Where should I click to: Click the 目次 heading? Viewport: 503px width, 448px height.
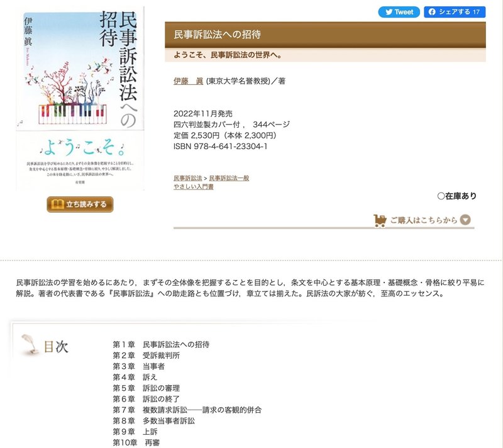[x=56, y=347]
